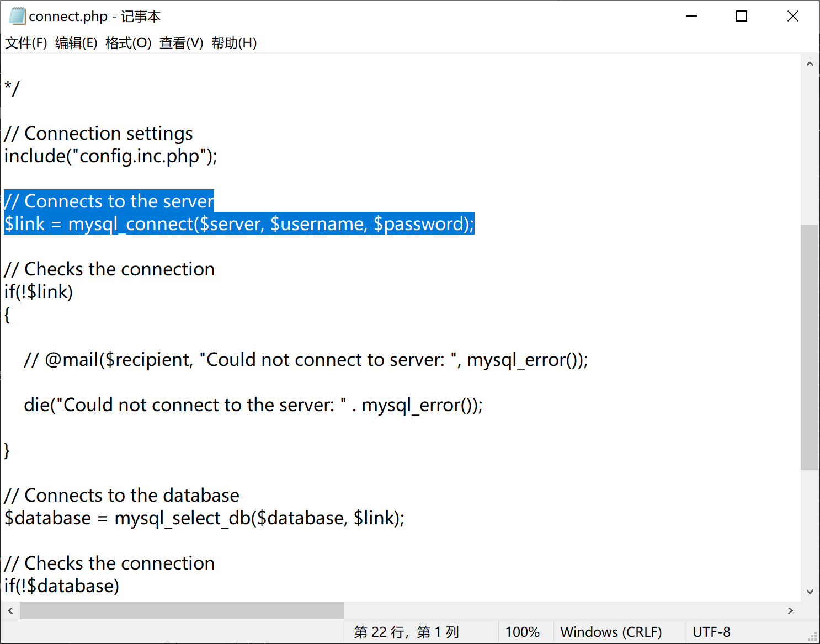Click the UTF-8 encoding status entry
Image resolution: width=820 pixels, height=644 pixels.
tap(711, 632)
